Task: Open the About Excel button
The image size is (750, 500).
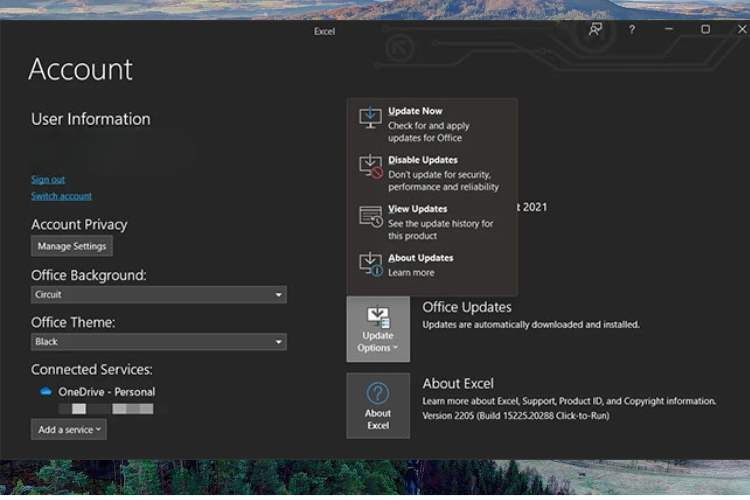Action: click(378, 406)
